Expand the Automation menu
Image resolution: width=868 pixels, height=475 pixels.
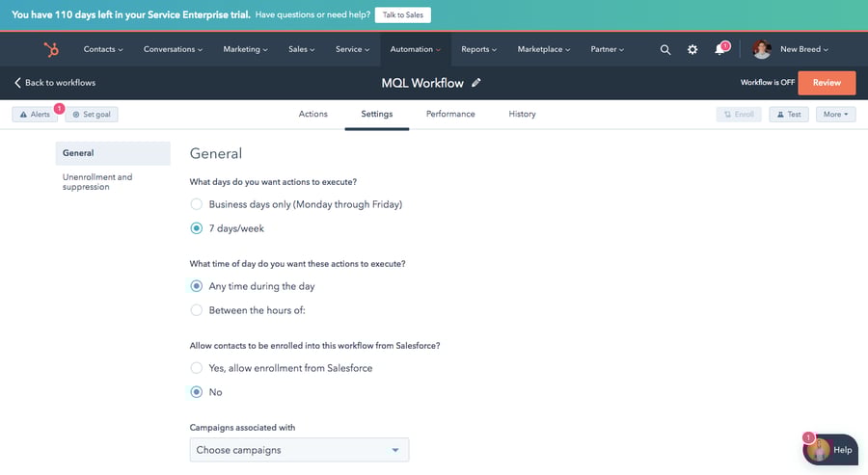[415, 49]
